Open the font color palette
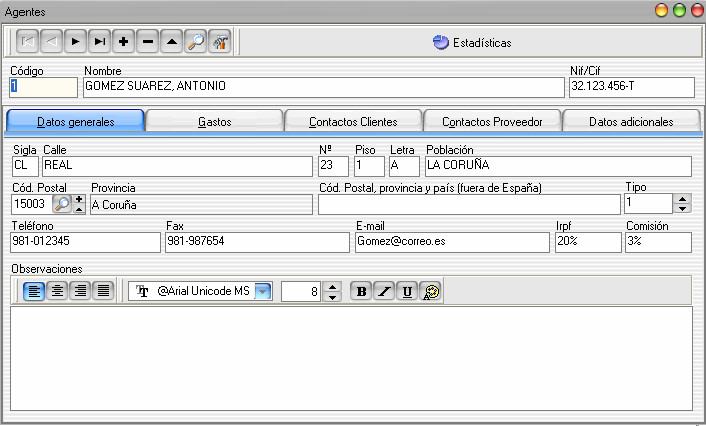 pos(431,291)
